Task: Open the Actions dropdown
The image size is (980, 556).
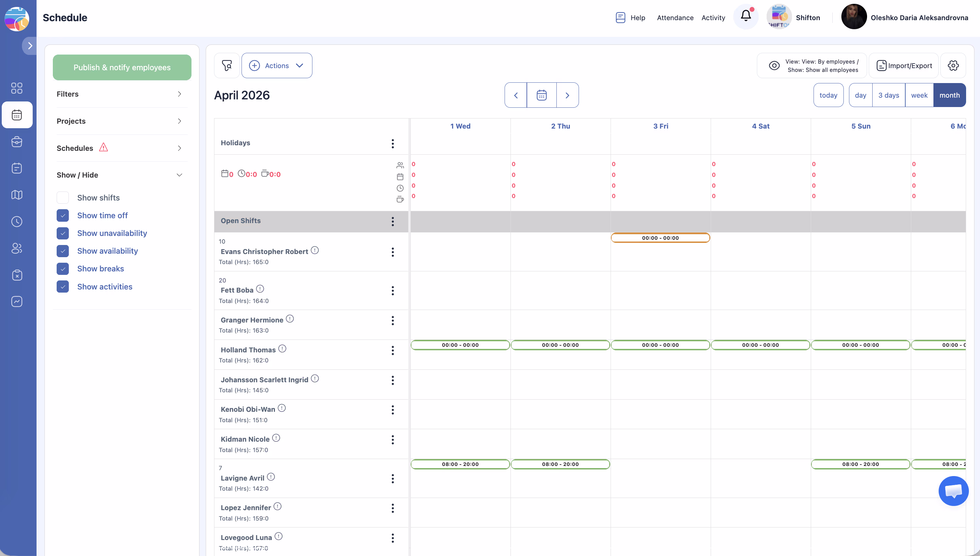Action: pos(277,66)
